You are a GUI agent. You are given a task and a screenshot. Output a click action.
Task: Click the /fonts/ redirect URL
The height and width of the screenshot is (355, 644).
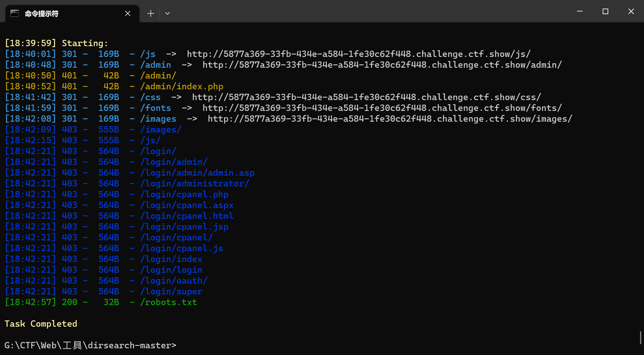(x=382, y=108)
